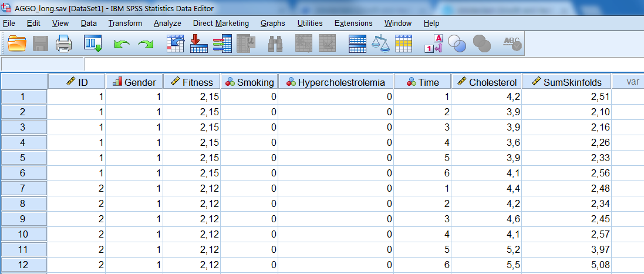Undo the last action with the green arrow
The width and height of the screenshot is (644, 274).
122,44
